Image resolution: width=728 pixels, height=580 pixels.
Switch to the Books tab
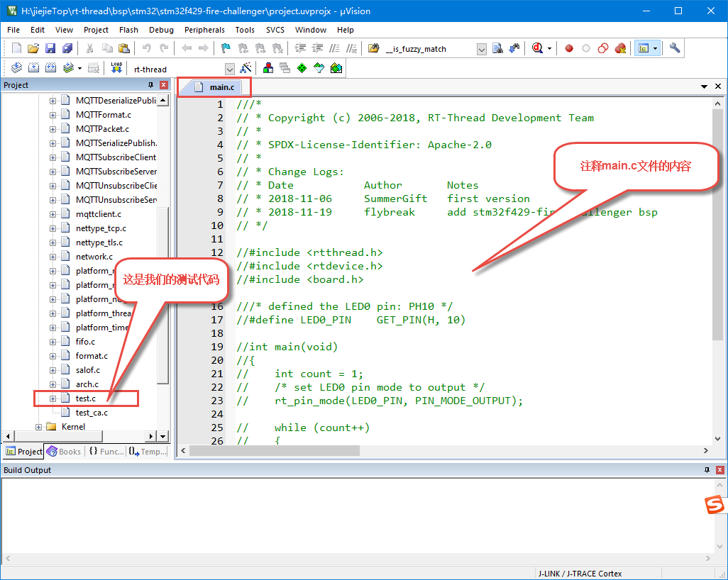point(63,451)
